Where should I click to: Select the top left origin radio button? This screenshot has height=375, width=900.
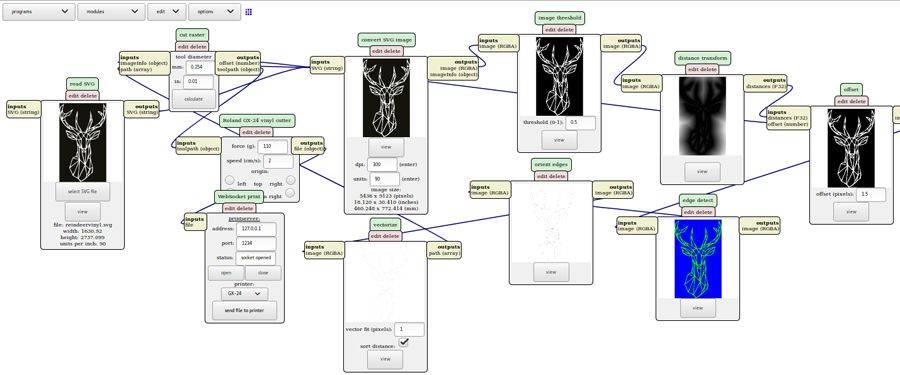pos(229,180)
